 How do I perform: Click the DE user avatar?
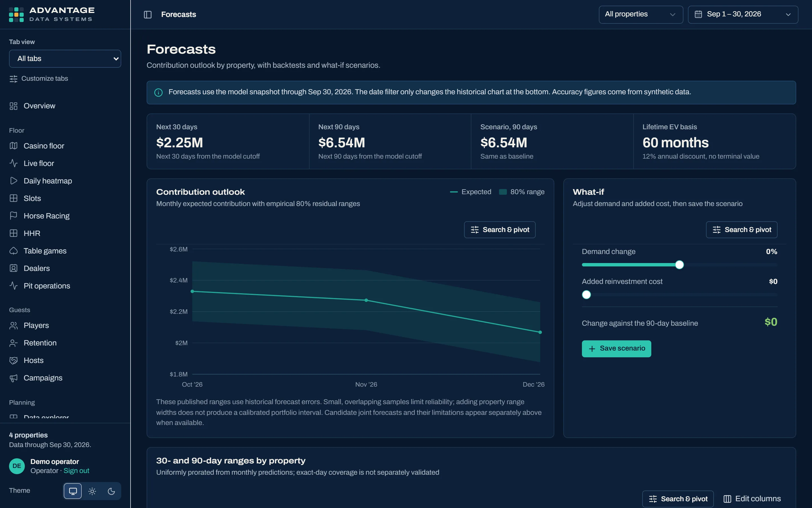coord(17,466)
